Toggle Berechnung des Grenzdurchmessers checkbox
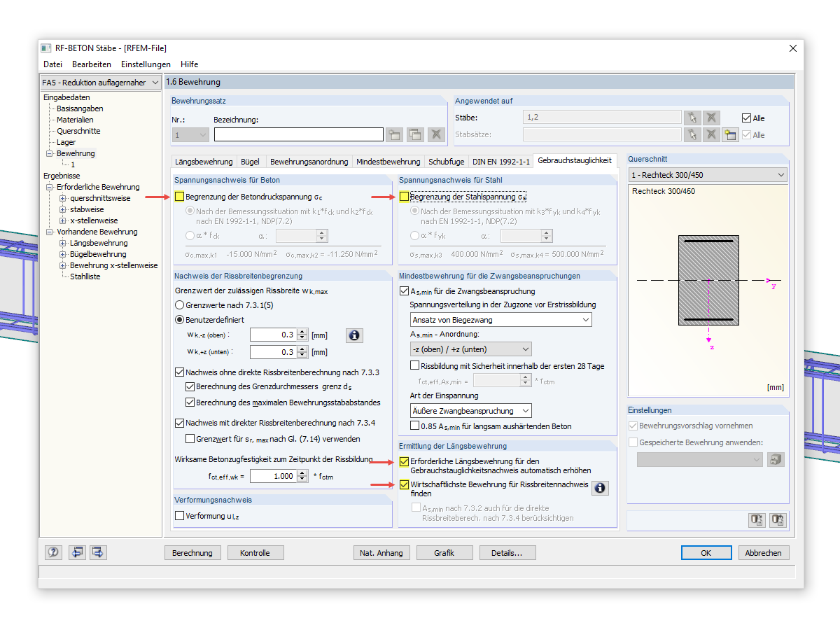Image resolution: width=840 pixels, height=630 pixels. 190,386
